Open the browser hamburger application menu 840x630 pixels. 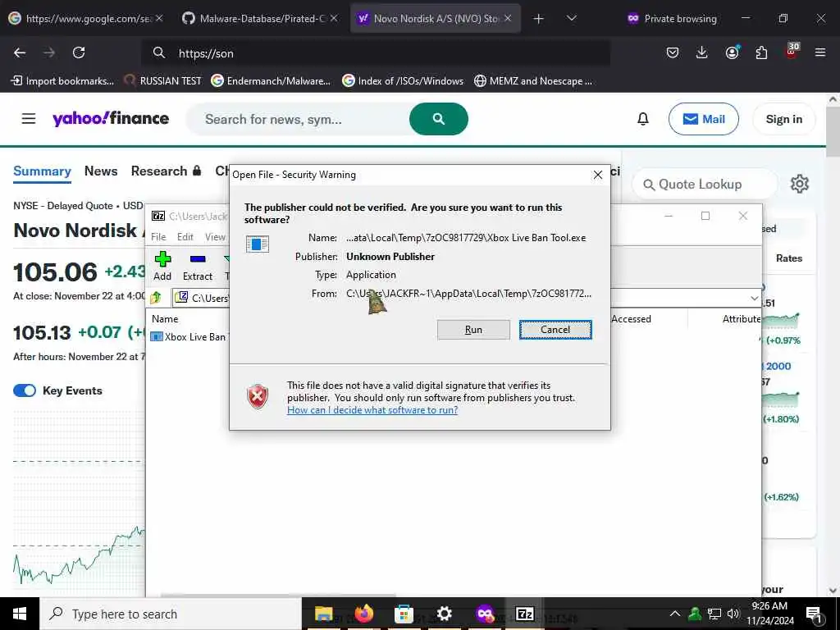(820, 52)
